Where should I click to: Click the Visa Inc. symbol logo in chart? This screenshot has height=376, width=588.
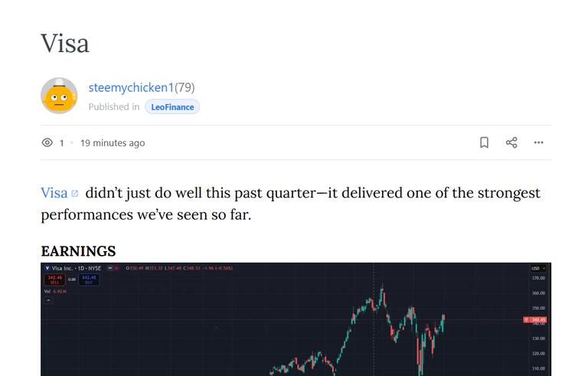tap(47, 268)
